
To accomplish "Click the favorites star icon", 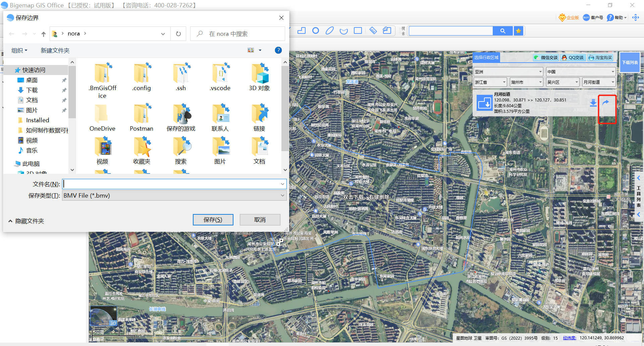I will click(519, 31).
